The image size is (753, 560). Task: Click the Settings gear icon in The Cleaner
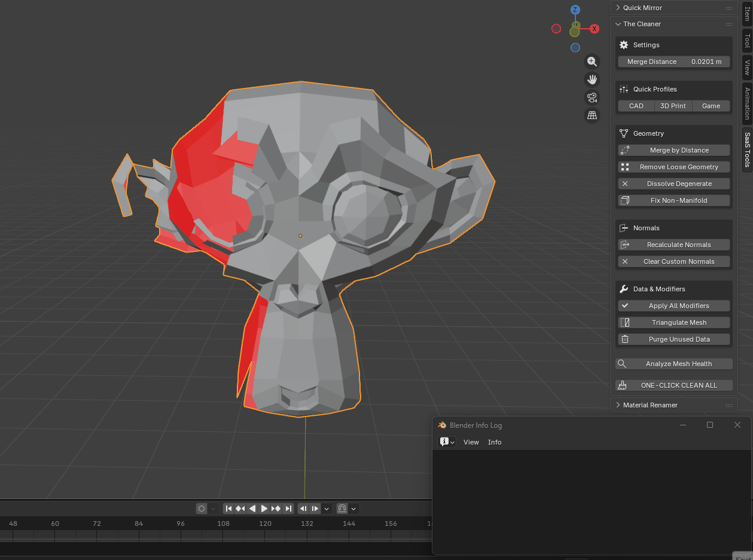point(624,45)
